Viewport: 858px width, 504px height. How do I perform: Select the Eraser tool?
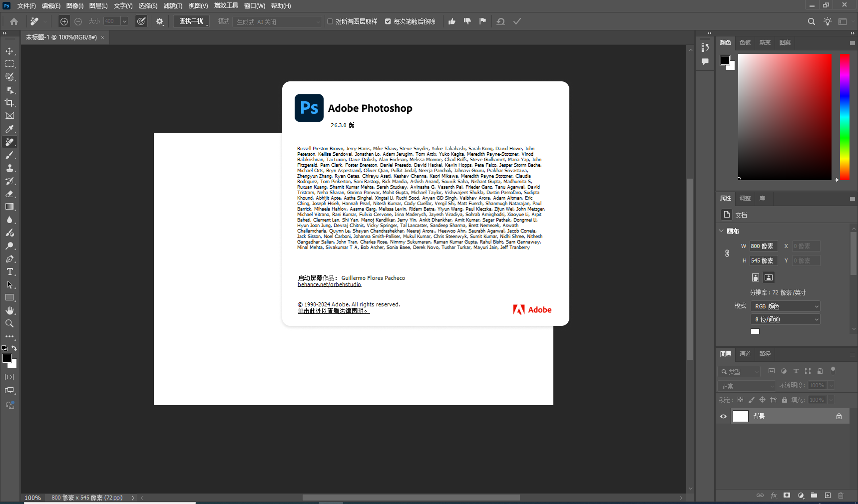9,194
